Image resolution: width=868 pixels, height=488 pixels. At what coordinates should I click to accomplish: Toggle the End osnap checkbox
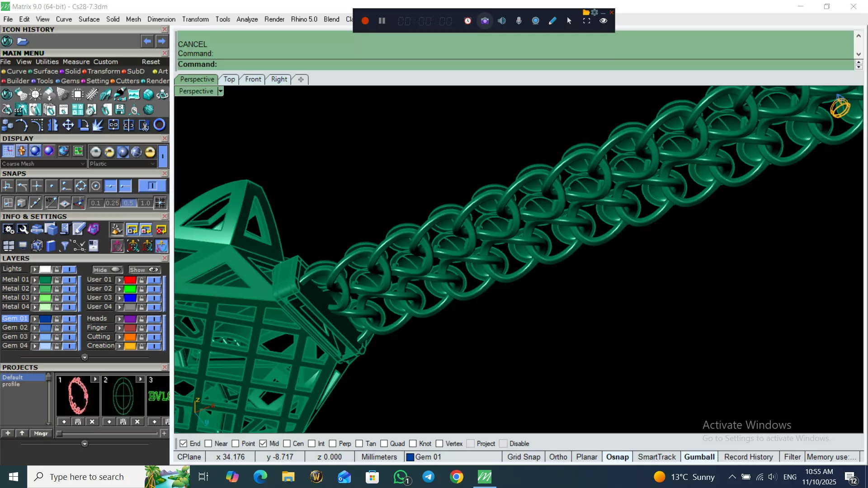pos(183,444)
